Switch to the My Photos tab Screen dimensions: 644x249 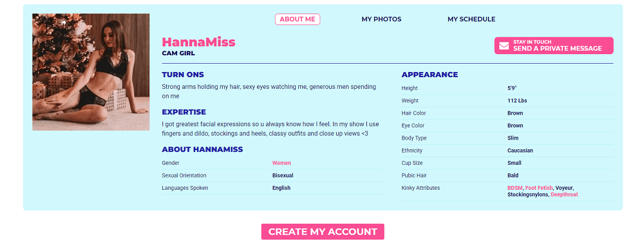(x=381, y=19)
